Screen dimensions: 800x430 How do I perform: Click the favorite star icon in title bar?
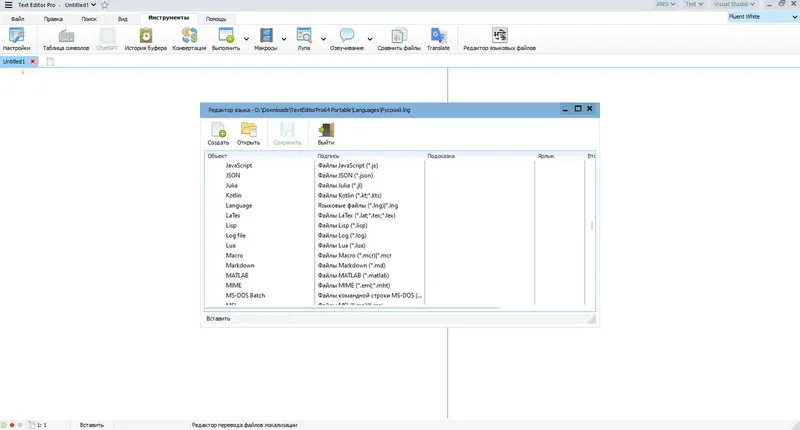point(105,5)
